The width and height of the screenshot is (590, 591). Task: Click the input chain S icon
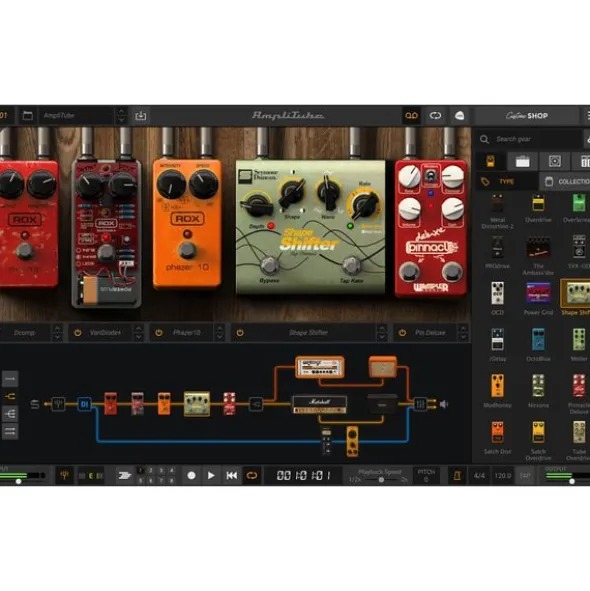coord(35,404)
